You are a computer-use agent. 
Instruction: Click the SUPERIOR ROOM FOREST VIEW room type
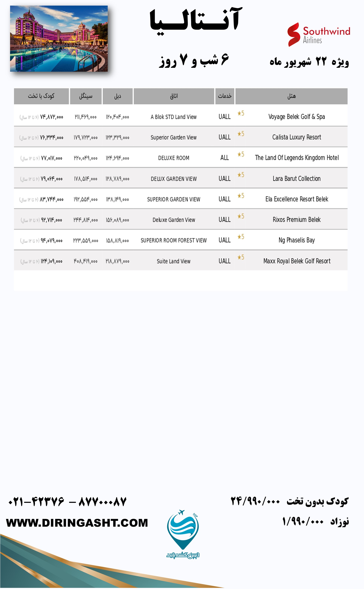tap(174, 240)
